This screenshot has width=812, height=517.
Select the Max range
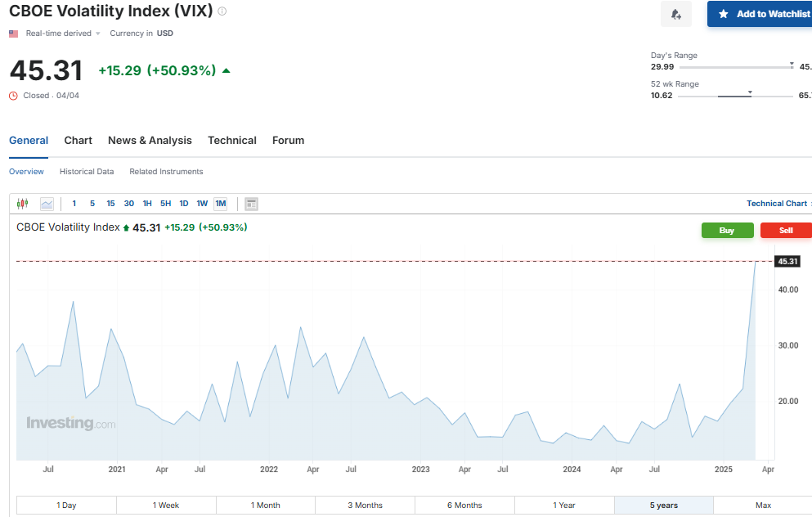pos(763,505)
